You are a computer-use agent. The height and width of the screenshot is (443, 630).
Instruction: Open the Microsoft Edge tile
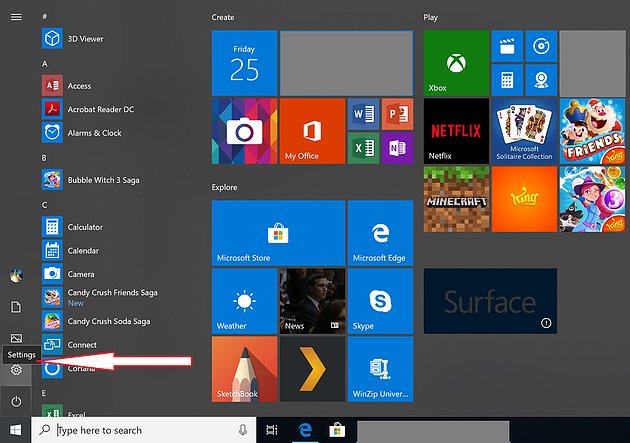[380, 233]
